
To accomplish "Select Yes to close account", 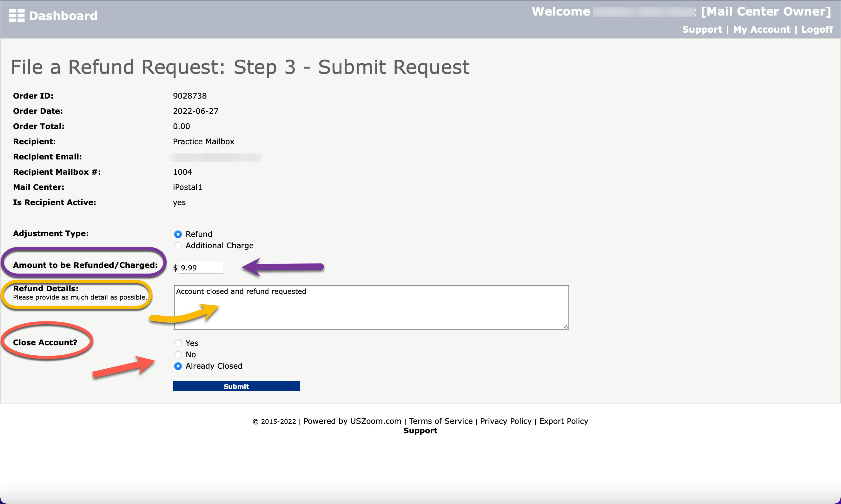I will [x=178, y=343].
